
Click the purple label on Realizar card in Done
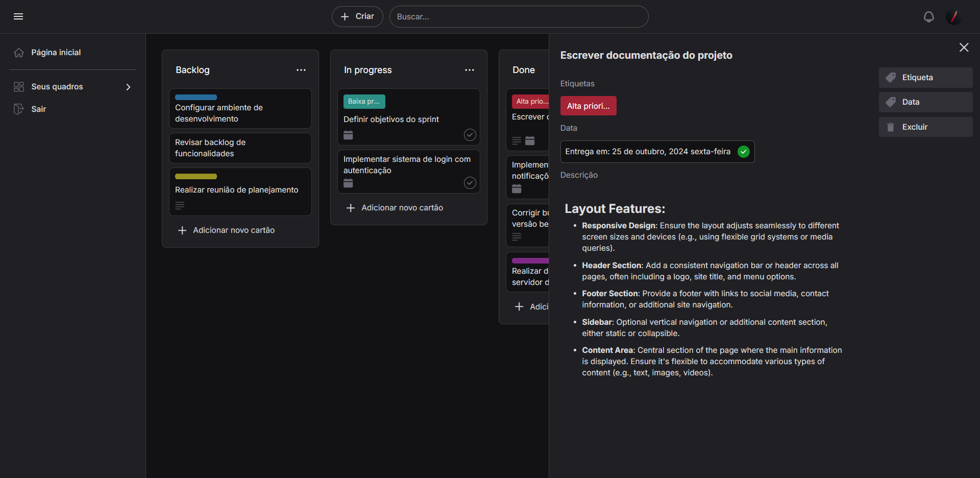point(530,260)
